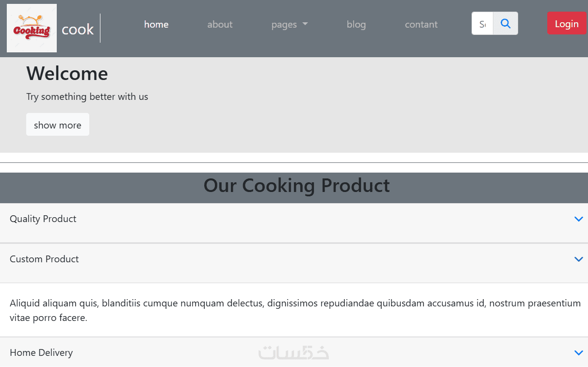Expand the Home Delivery chevron
Viewport: 588px width, 367px height.
pos(578,353)
